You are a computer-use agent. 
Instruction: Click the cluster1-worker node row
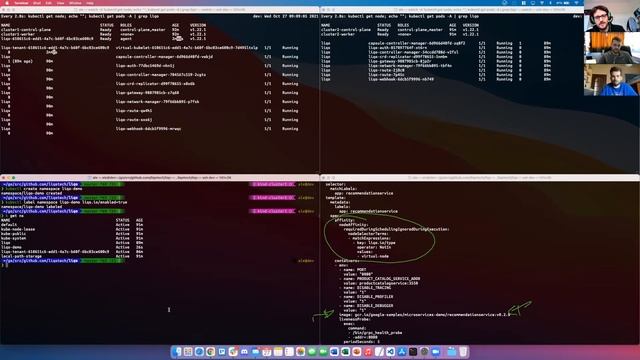coord(103,34)
